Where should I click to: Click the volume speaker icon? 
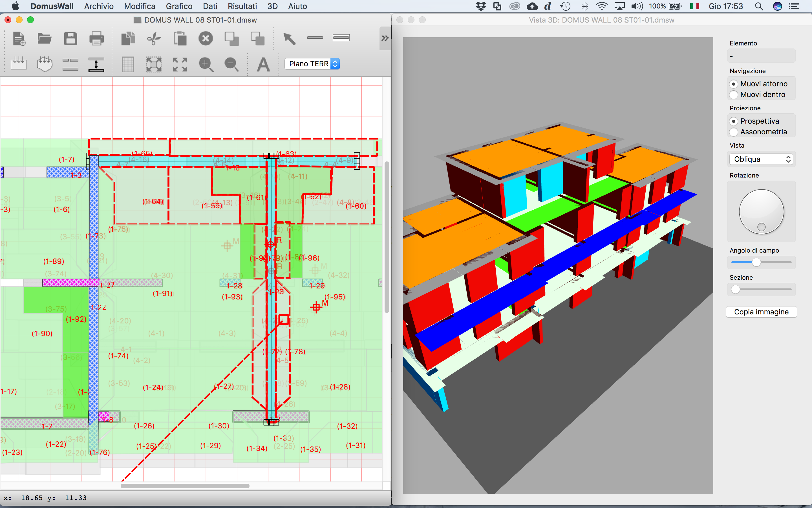pos(637,6)
